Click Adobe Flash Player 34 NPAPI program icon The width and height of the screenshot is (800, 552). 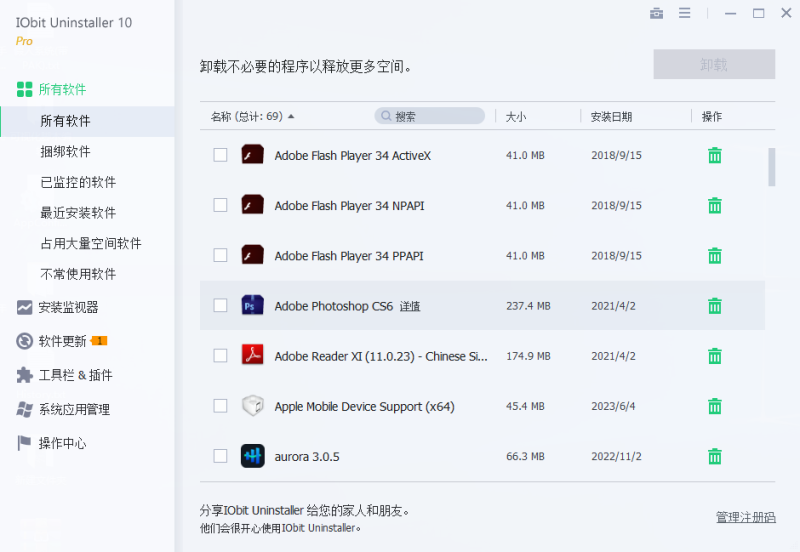253,205
